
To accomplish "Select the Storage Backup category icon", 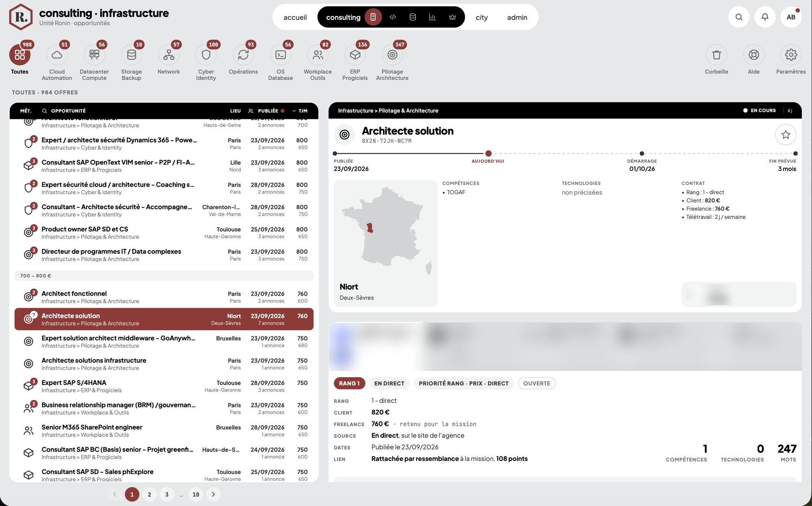I will click(x=132, y=54).
